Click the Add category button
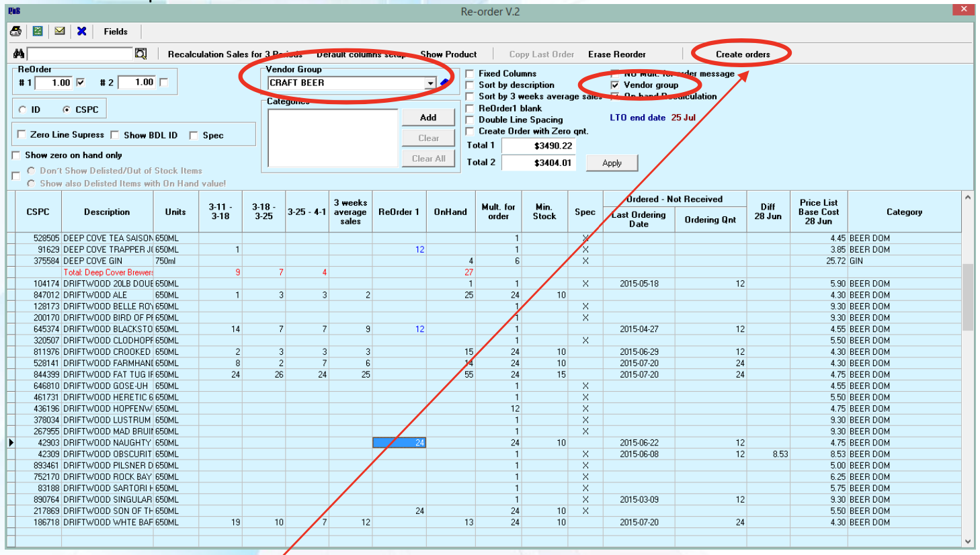This screenshot has width=980, height=555. (x=428, y=118)
